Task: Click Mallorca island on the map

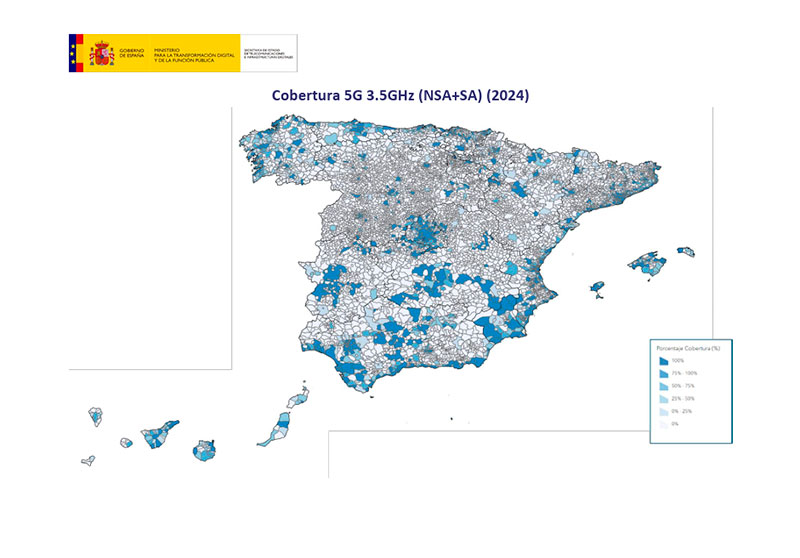Action: [646, 264]
